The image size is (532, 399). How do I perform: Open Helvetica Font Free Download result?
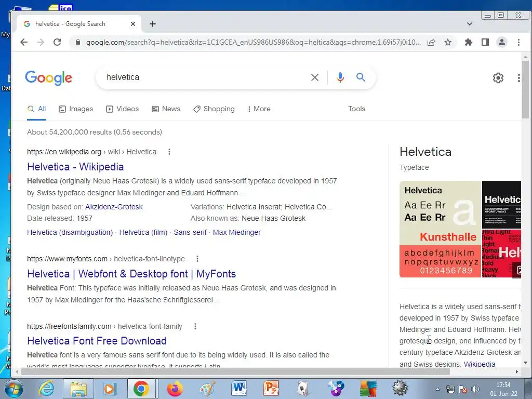(x=97, y=341)
